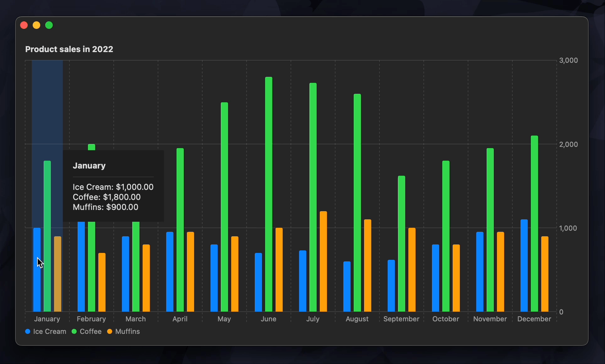Click the March x-axis label
The image size is (605, 364).
(x=136, y=319)
